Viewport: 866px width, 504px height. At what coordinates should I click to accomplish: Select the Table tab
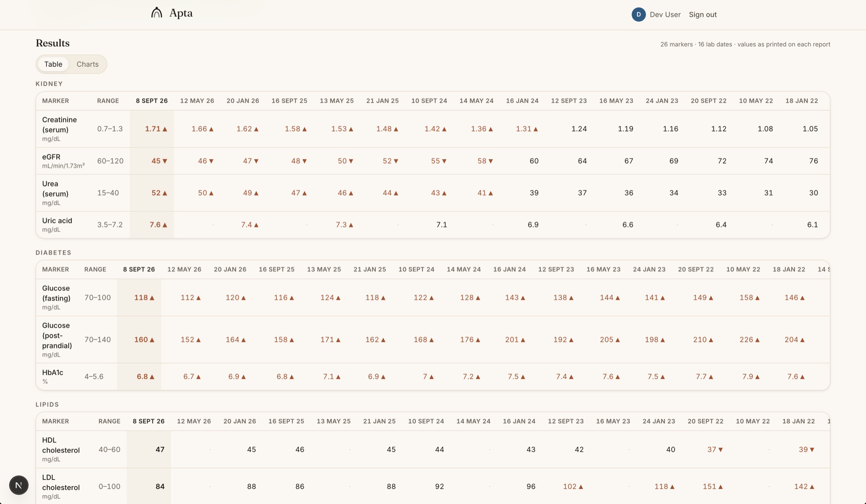coord(53,64)
